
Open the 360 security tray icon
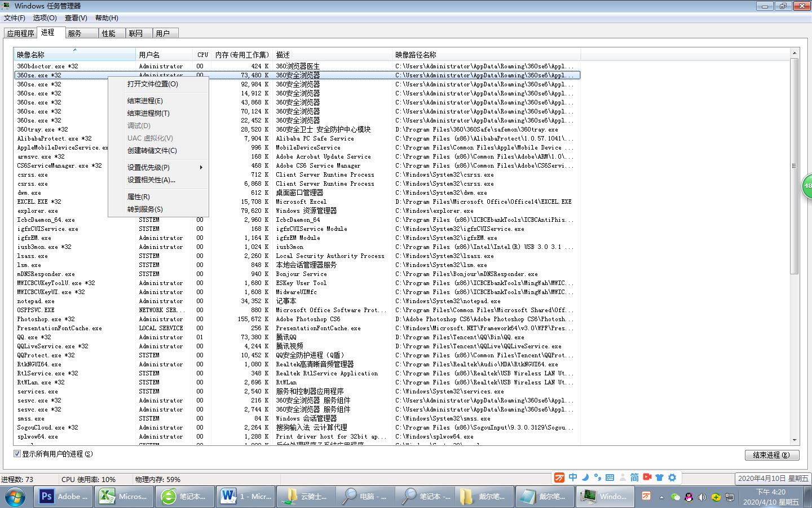[x=716, y=497]
